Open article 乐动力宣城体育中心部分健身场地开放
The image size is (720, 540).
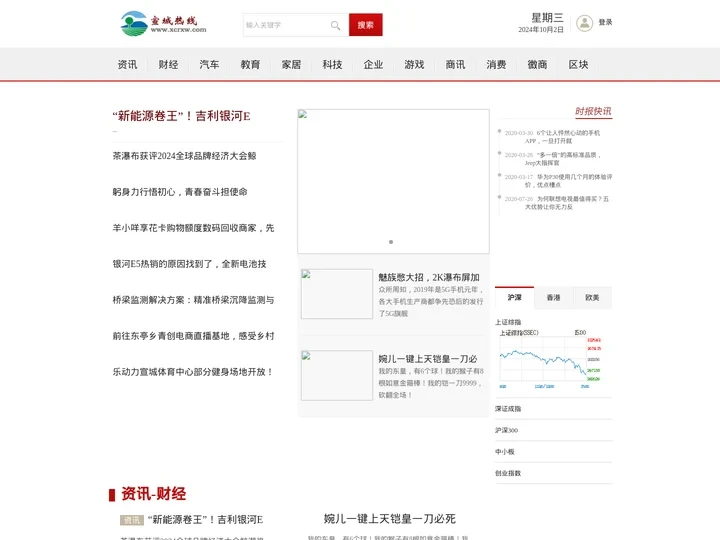193,372
